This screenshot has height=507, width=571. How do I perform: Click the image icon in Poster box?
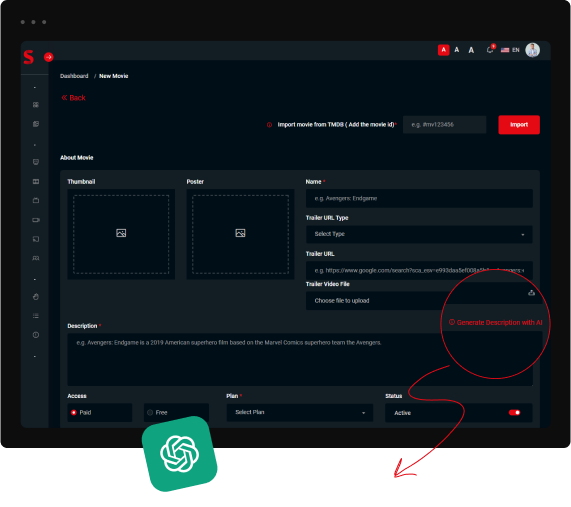point(240,233)
